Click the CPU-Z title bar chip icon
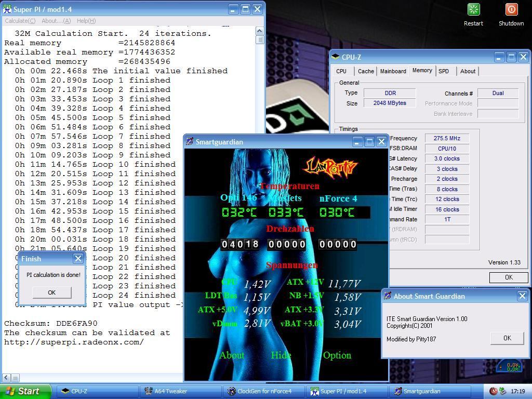Viewport: 532px width, 399px height. [335, 57]
